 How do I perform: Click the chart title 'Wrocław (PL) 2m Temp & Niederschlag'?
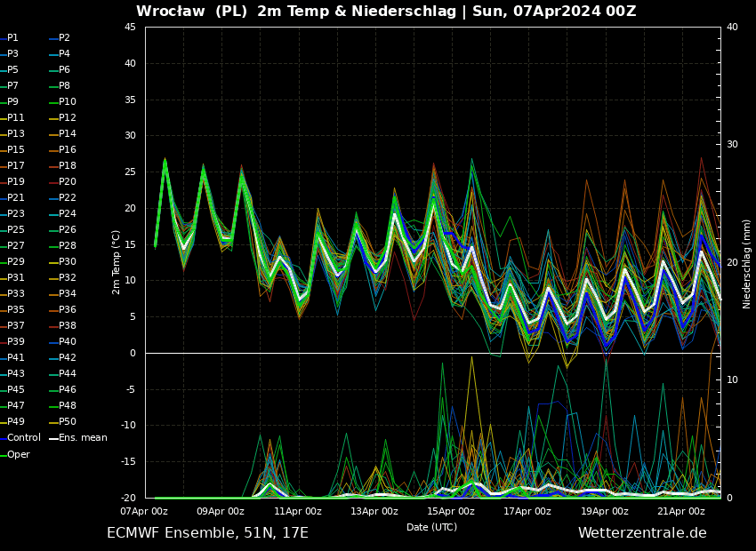click(296, 11)
